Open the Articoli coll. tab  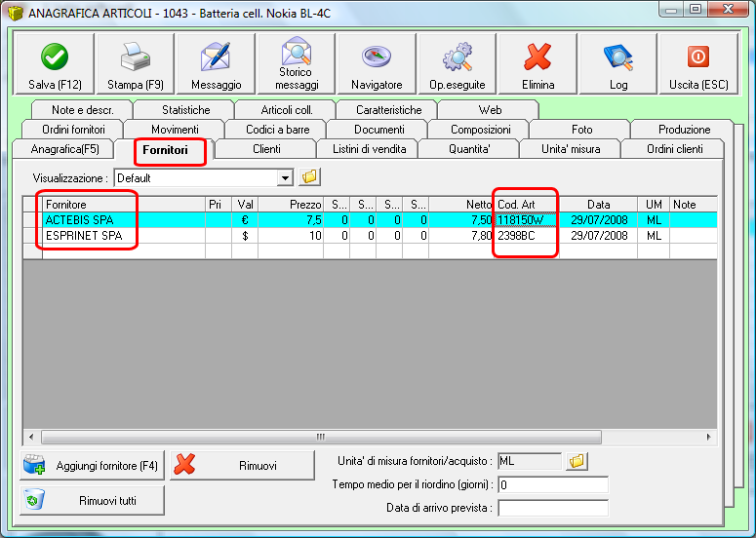287,110
